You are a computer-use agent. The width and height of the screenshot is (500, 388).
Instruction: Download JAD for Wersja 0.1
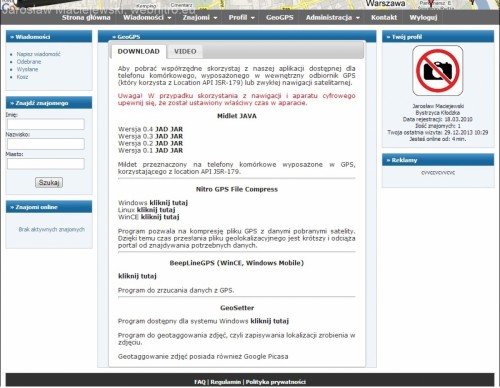tap(162, 150)
